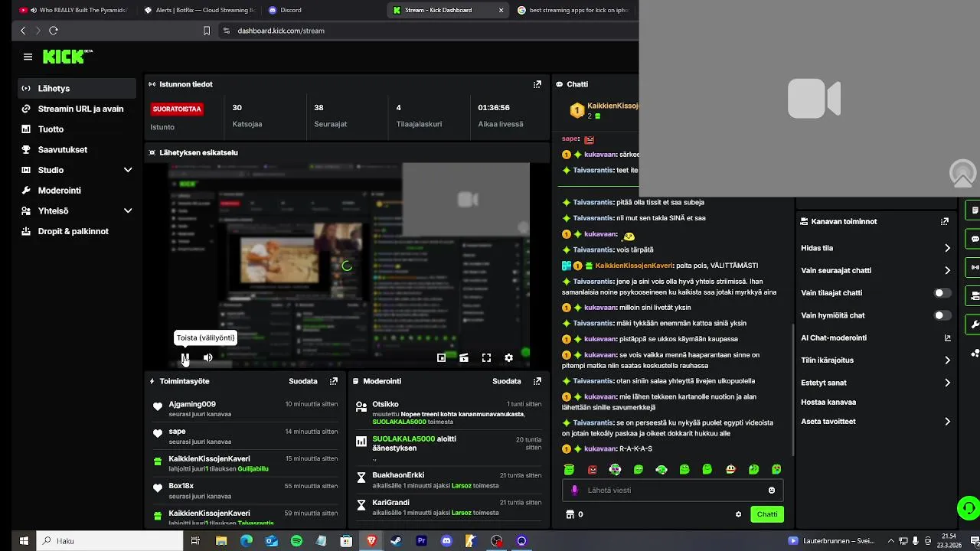
Task: Expand Aseta tavoitteet options
Action: [947, 422]
